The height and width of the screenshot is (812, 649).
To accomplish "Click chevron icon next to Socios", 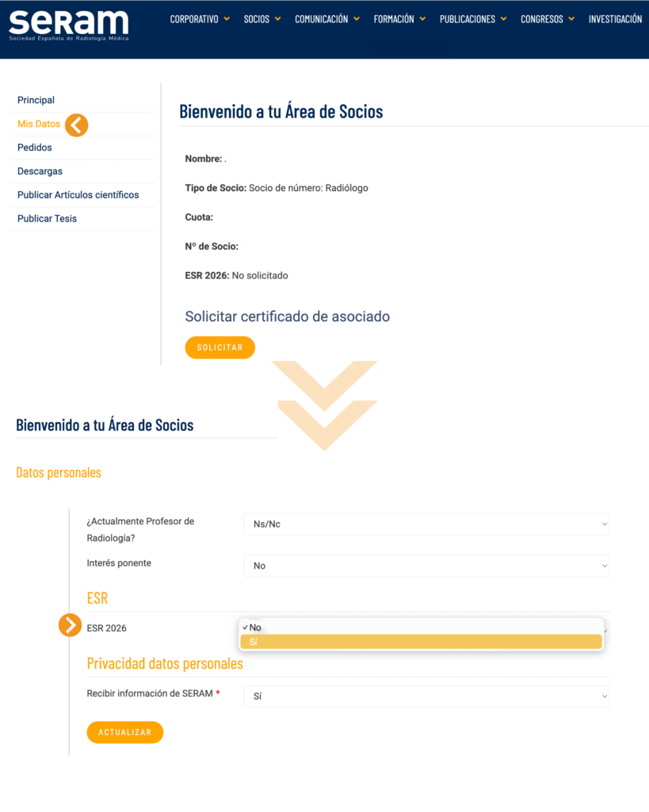I will coord(278,19).
